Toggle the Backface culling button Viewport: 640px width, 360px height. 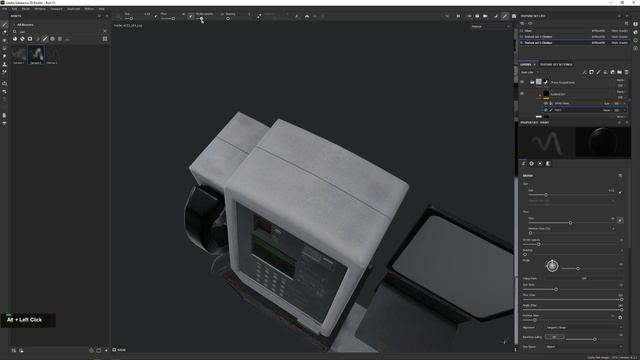coord(554,337)
